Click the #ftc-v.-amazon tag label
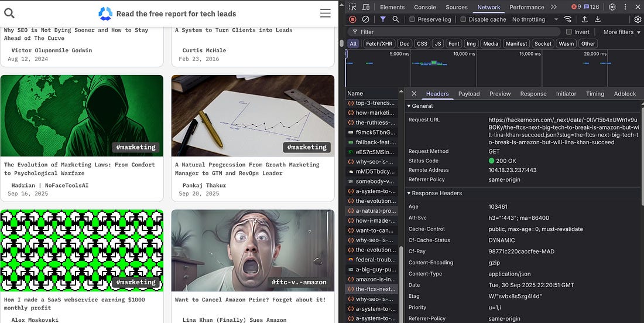 pyautogui.click(x=299, y=282)
